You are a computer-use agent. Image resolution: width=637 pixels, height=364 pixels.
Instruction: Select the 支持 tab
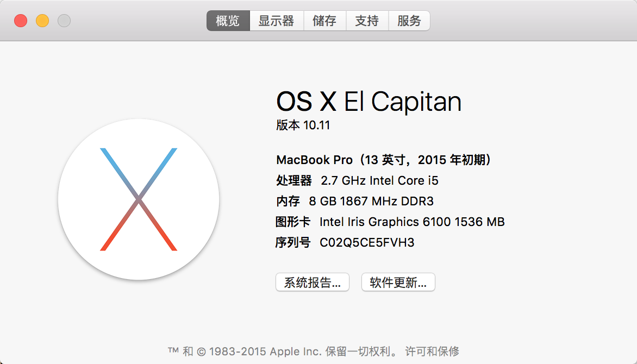pos(367,21)
